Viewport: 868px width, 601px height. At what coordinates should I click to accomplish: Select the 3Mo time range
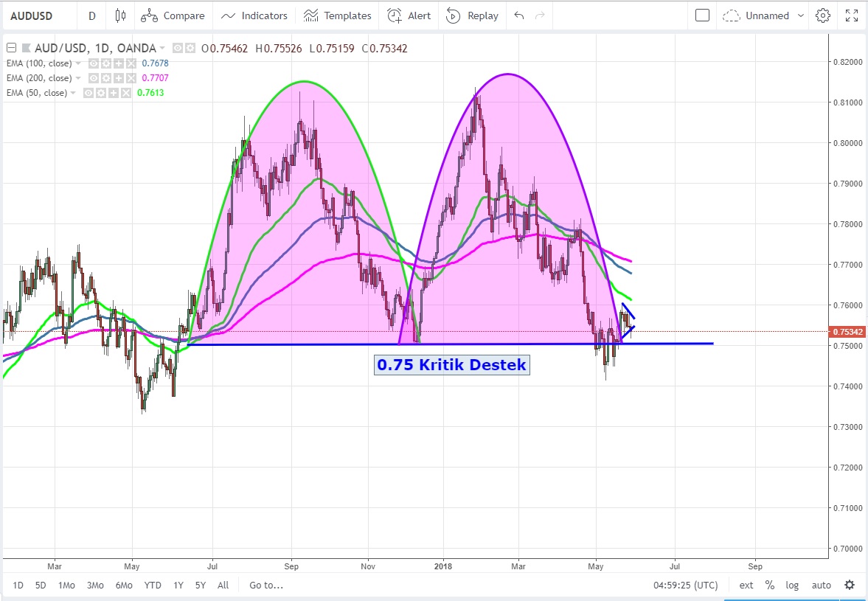pos(95,586)
